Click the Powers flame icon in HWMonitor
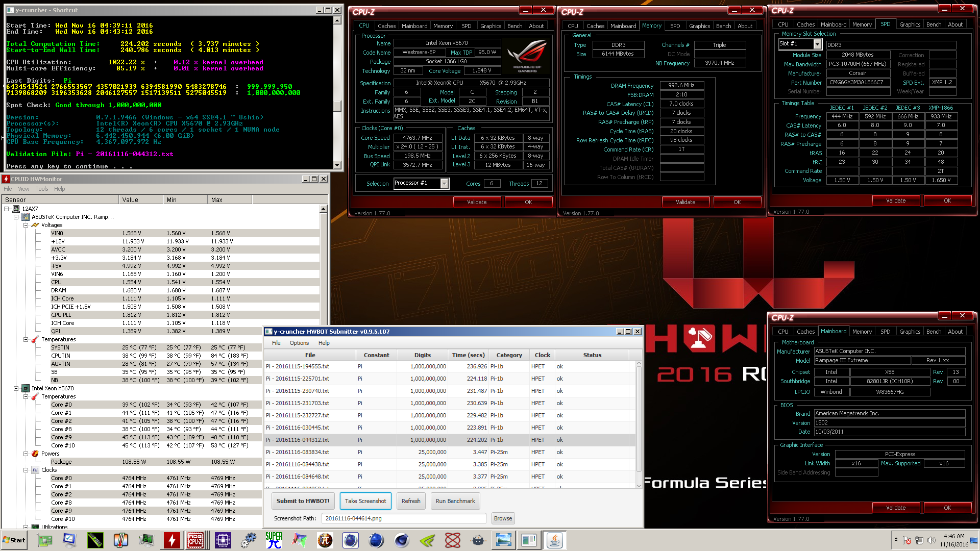 click(x=35, y=454)
